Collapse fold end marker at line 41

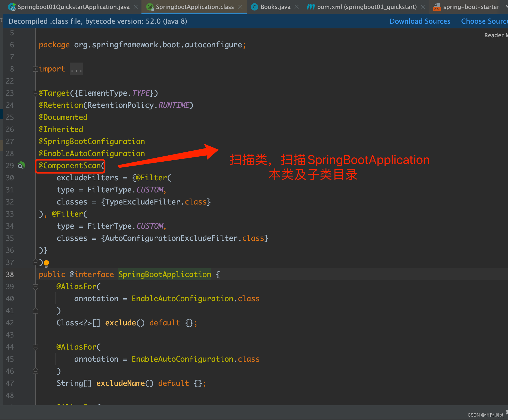point(35,311)
